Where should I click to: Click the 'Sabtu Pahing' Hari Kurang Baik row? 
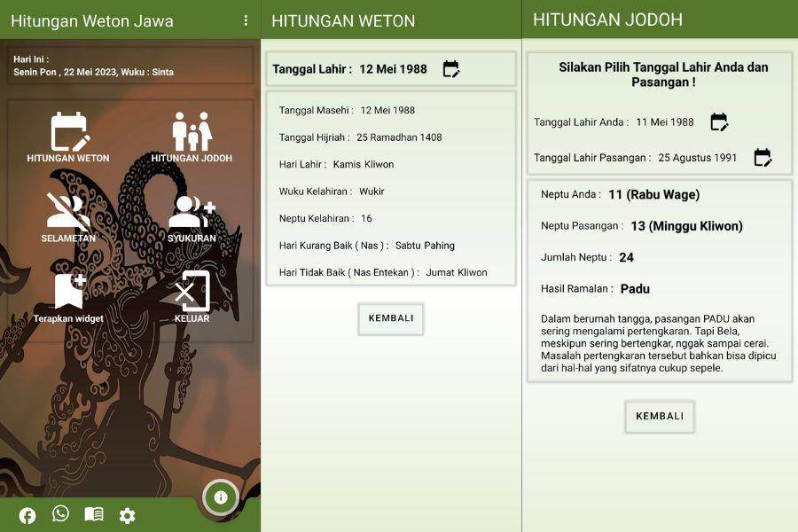[x=367, y=246]
